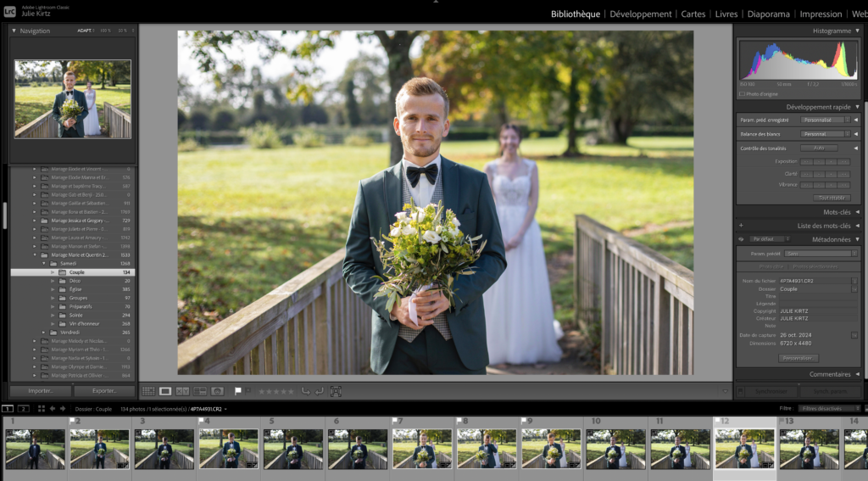Open secondary window button 2

tap(23, 409)
